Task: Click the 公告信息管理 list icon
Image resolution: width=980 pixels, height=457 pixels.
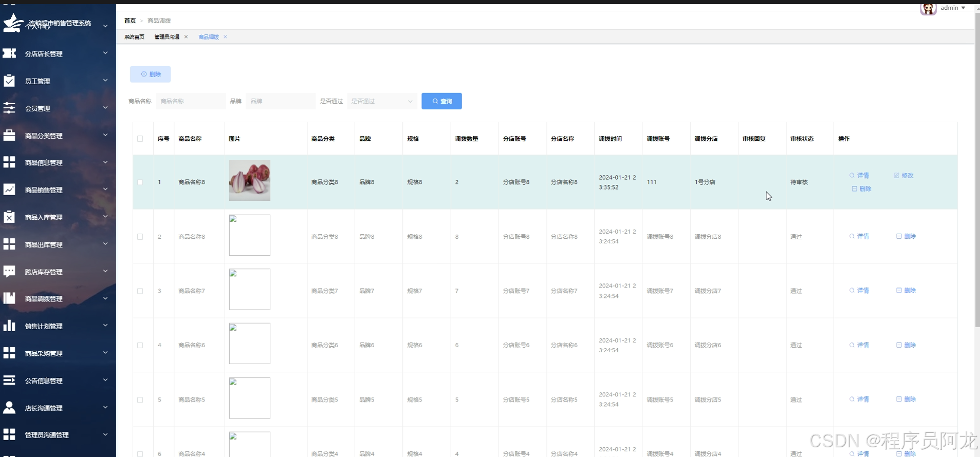Action: (9, 380)
